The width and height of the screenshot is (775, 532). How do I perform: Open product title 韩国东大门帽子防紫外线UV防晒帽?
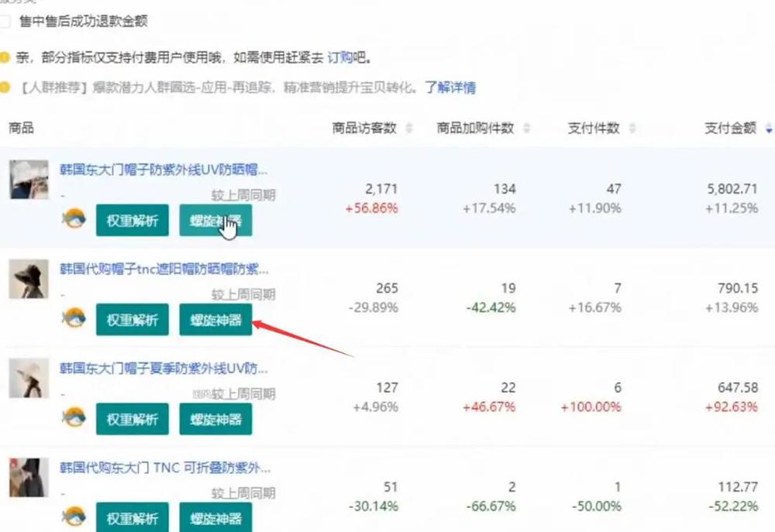click(x=164, y=170)
